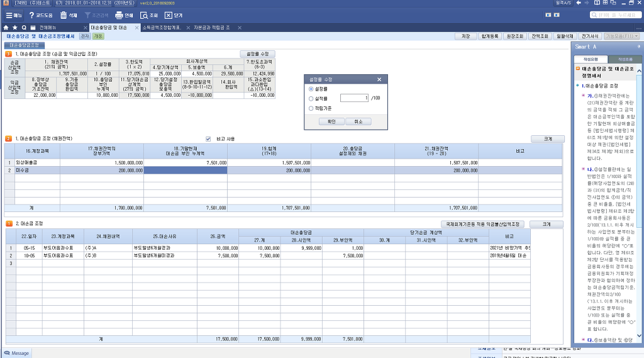Select the 실적률 radio option

(x=311, y=98)
